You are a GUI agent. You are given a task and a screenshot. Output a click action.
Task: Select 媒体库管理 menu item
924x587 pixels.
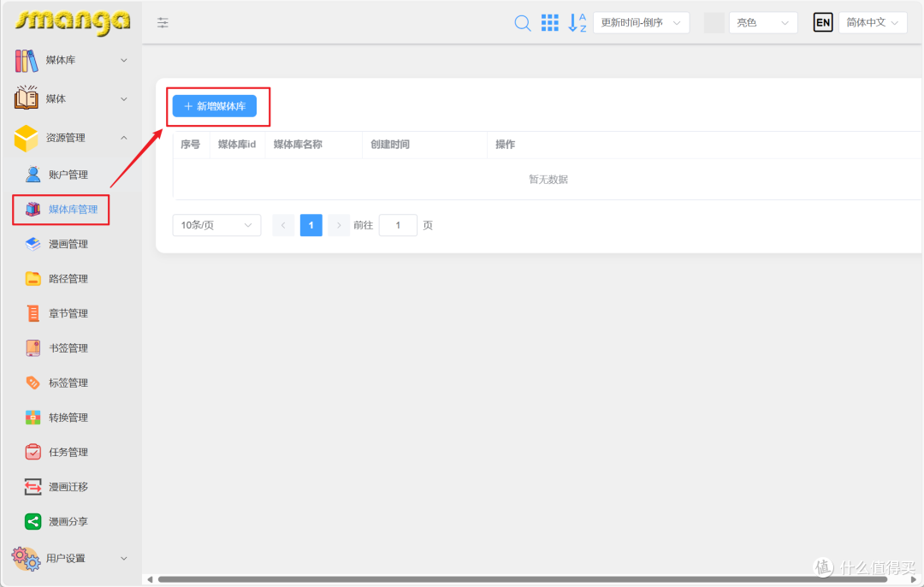coord(71,210)
